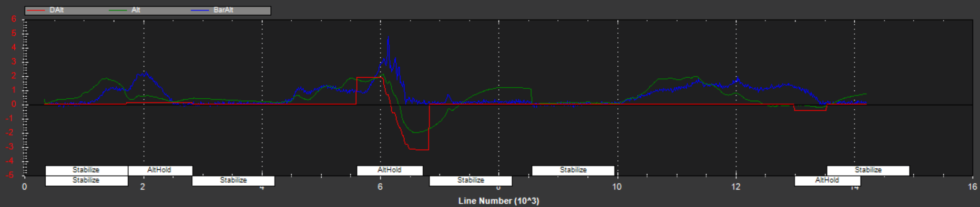This screenshot has height=207, width=980.
Task: Select the AltHold mode label near line 13000
Action: 827,180
